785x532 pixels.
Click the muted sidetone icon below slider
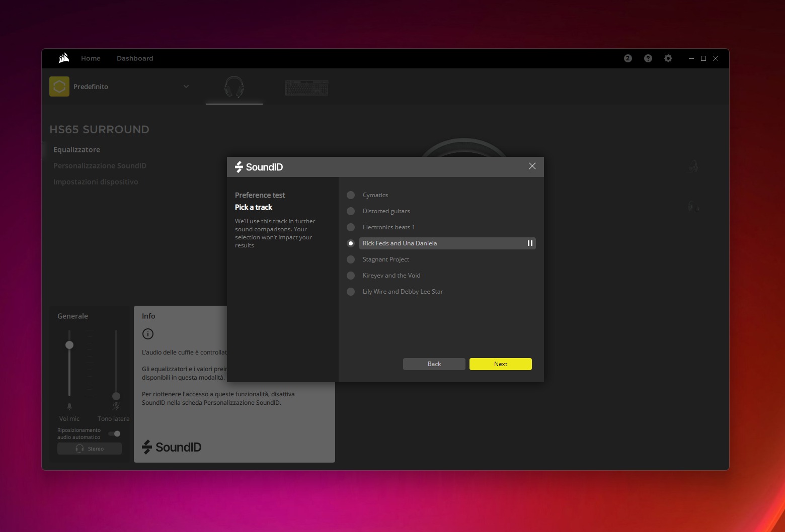click(x=116, y=406)
